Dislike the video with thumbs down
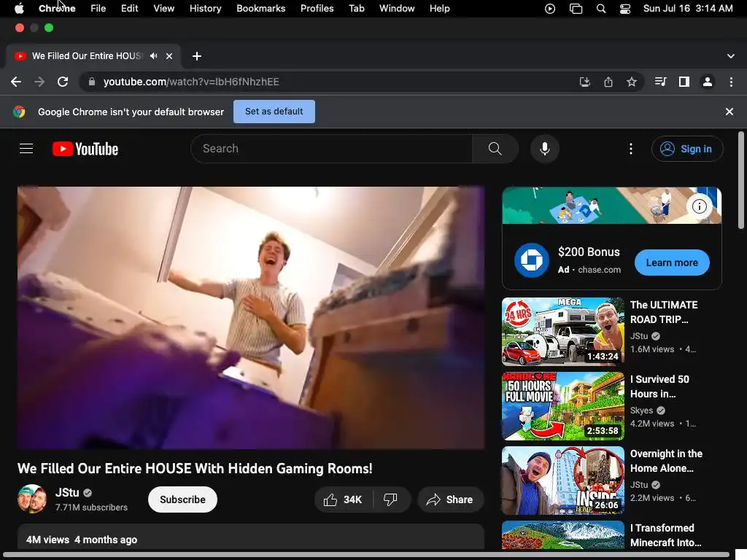This screenshot has width=747, height=560. pyautogui.click(x=390, y=499)
